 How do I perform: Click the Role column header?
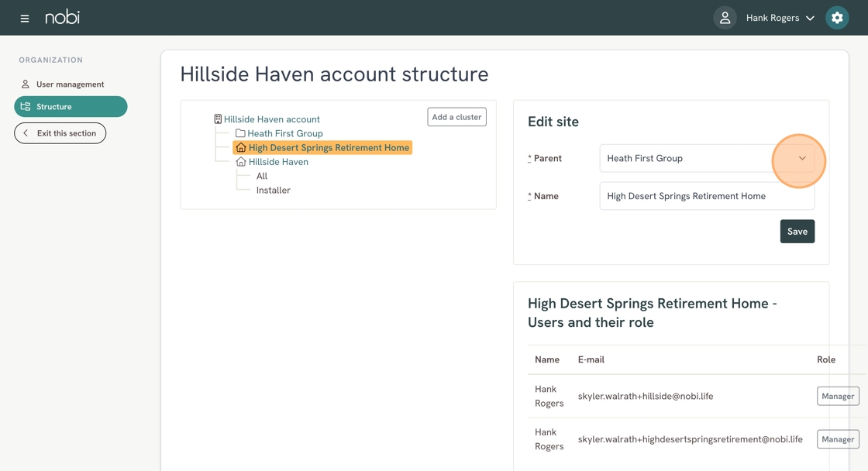[x=826, y=359]
